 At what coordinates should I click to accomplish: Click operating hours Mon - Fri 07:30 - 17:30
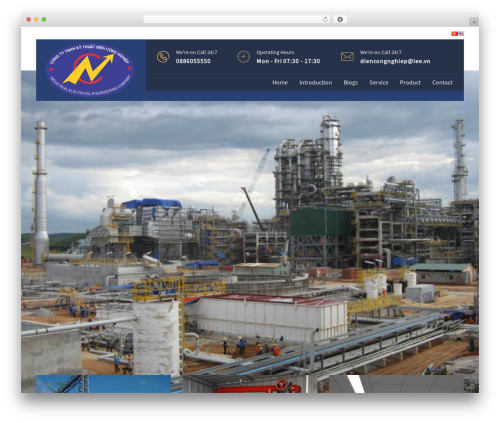288,61
